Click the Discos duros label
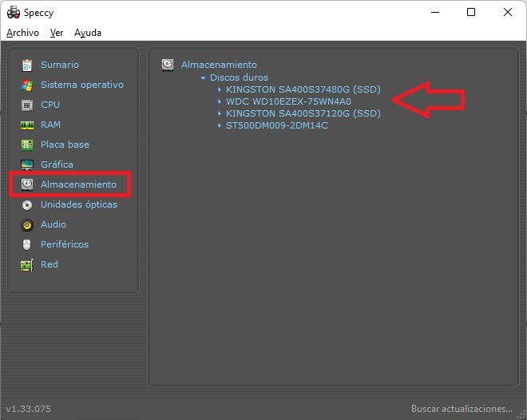 (239, 77)
